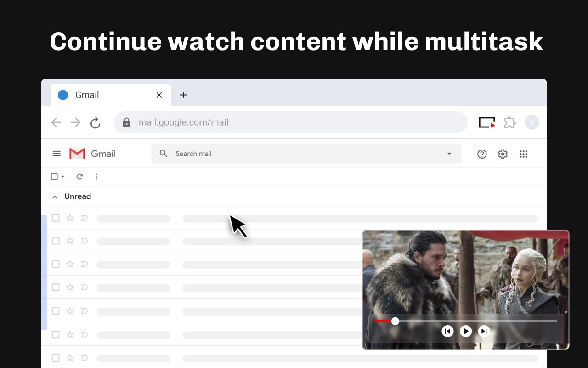Screen dimensions: 588x368
Task: Star the third unread email
Action: pos(70,264)
